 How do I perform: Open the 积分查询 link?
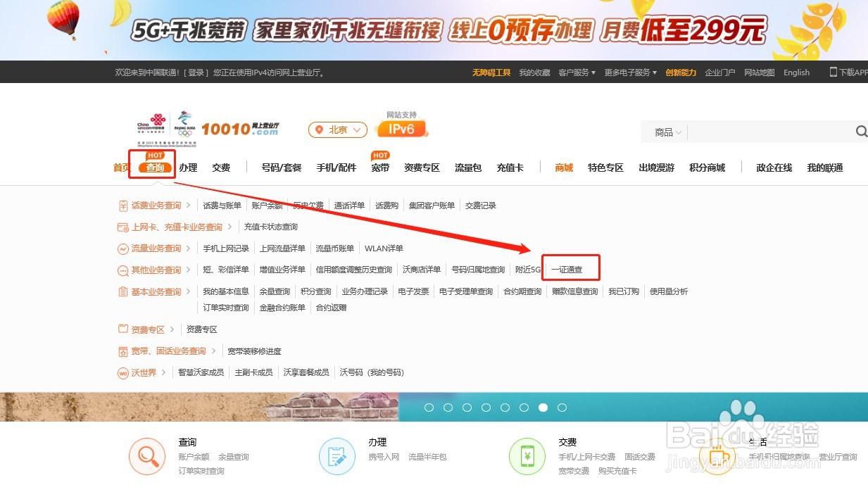coord(315,291)
